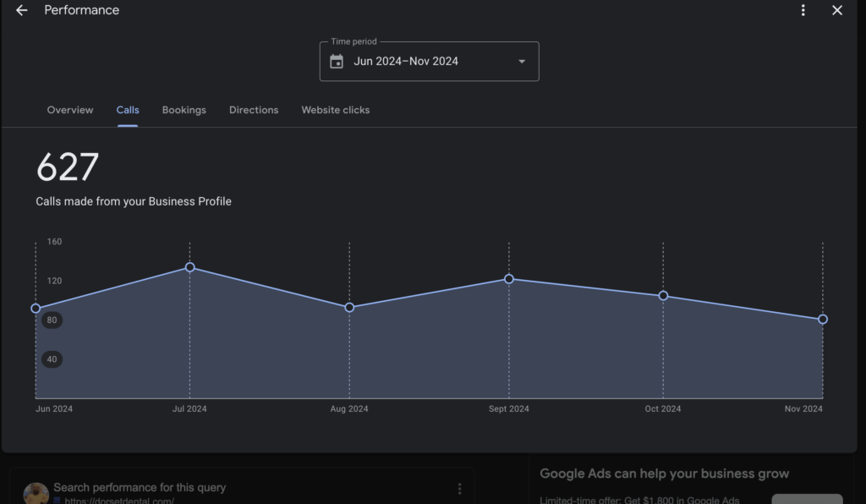Select the Jun 2024–Nov 2024 time period field

point(429,61)
